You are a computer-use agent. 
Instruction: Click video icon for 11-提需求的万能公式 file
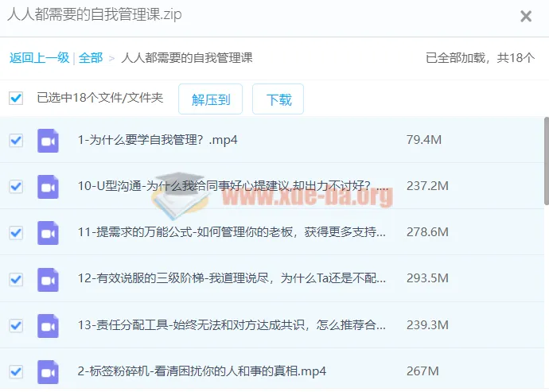tap(48, 233)
